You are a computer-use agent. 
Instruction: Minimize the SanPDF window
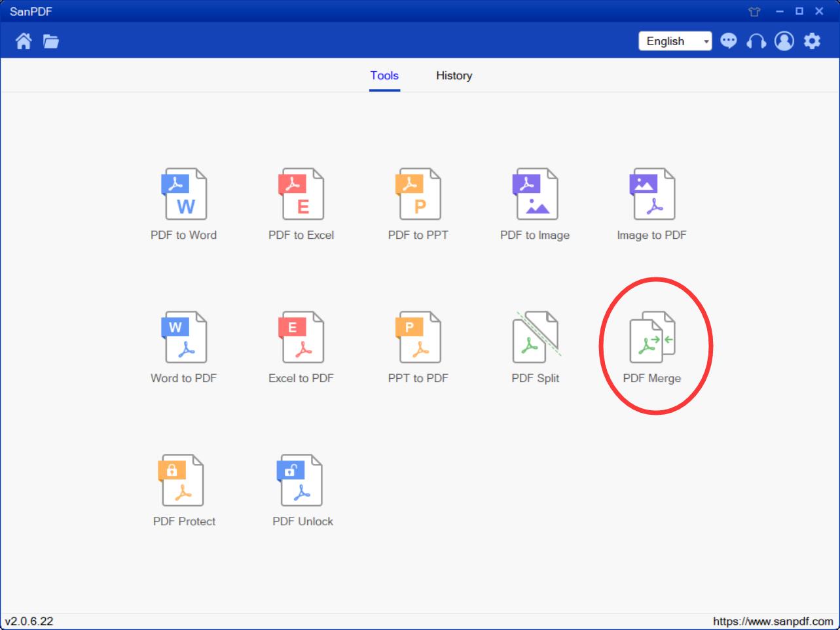pyautogui.click(x=780, y=11)
